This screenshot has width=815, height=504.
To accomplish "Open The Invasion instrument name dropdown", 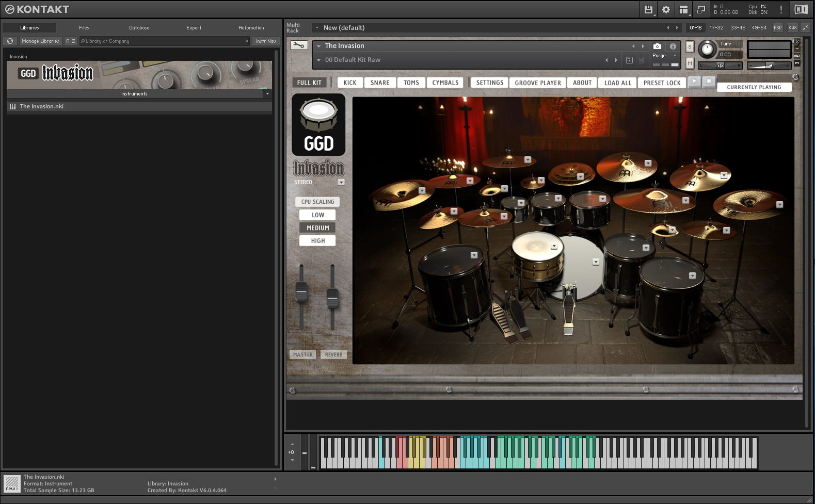I will tap(319, 46).
